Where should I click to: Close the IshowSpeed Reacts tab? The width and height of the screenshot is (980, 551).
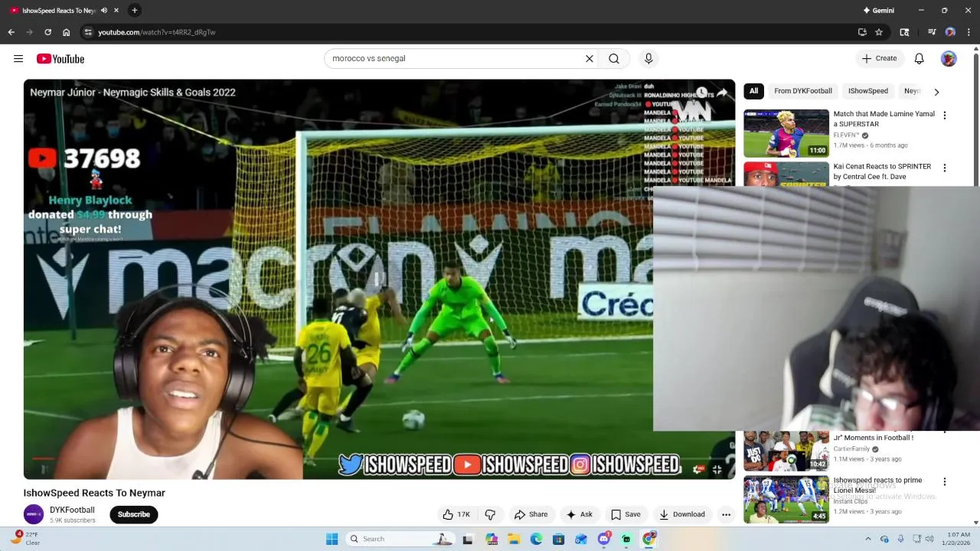click(116, 10)
